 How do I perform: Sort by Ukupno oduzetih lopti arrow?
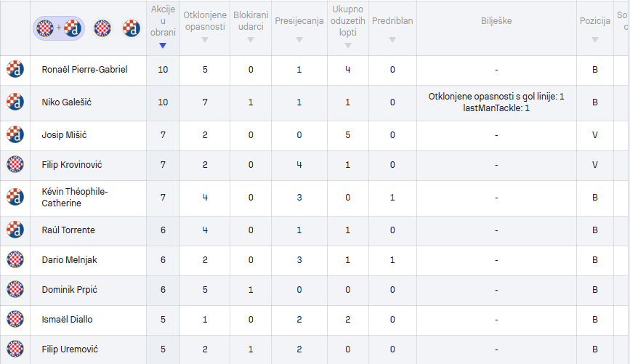click(348, 46)
